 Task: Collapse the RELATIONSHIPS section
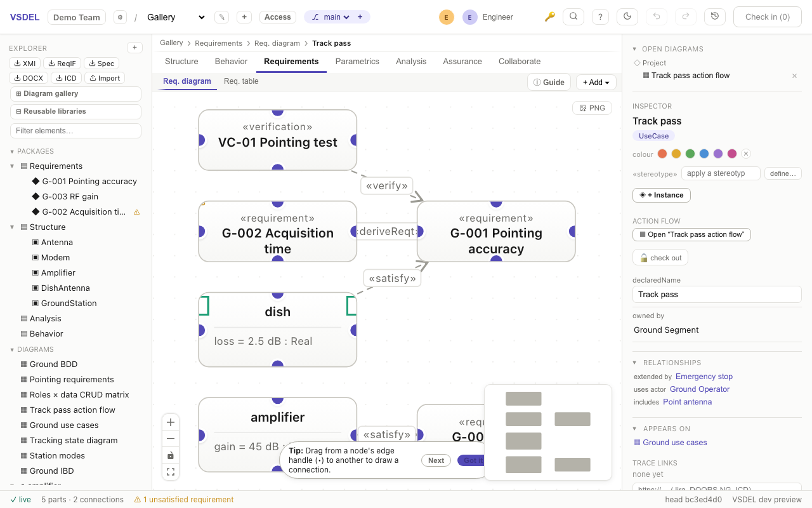point(634,363)
